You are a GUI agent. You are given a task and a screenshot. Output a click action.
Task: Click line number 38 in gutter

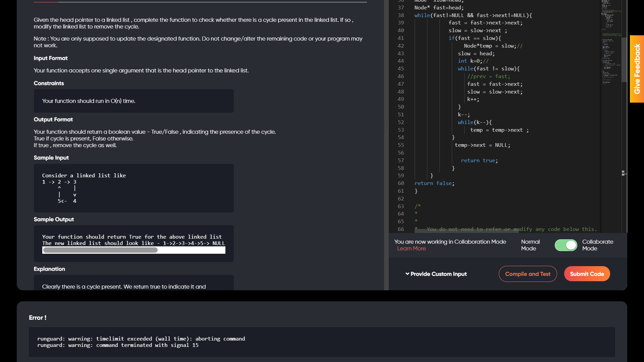(x=401, y=15)
